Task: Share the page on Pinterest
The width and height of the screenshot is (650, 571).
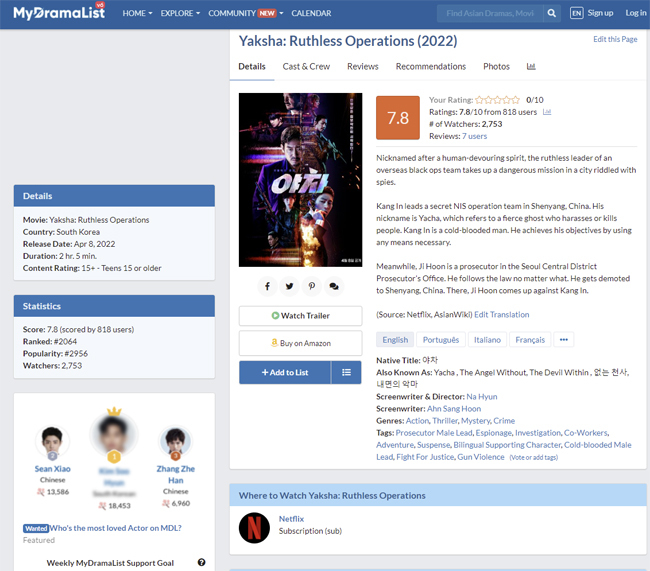Action: [312, 286]
